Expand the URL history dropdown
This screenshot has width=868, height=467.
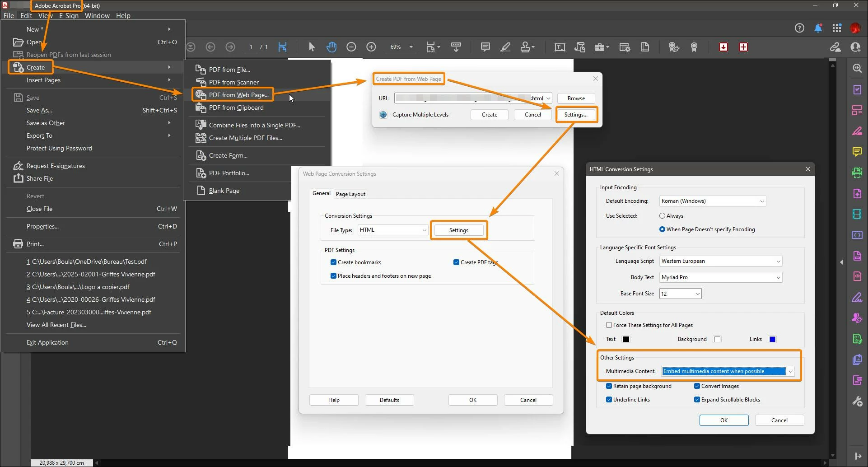(x=548, y=98)
